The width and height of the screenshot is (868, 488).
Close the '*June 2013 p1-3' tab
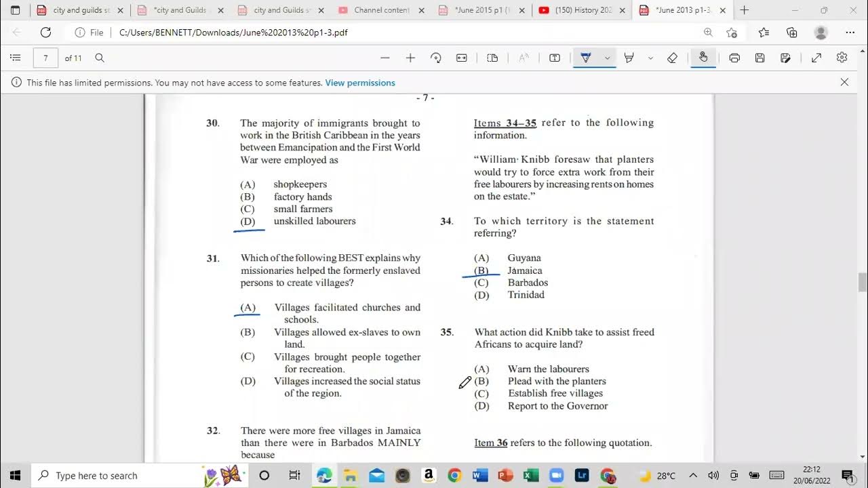pyautogui.click(x=723, y=10)
